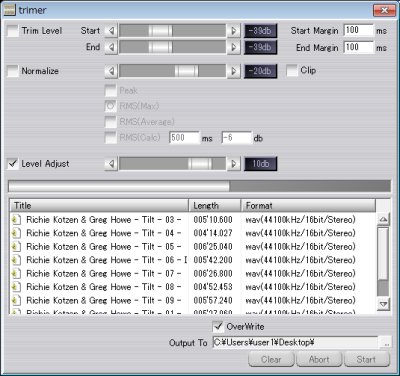This screenshot has width=400, height=376.
Task: Click right arrow of Trim End slider
Action: tap(234, 47)
